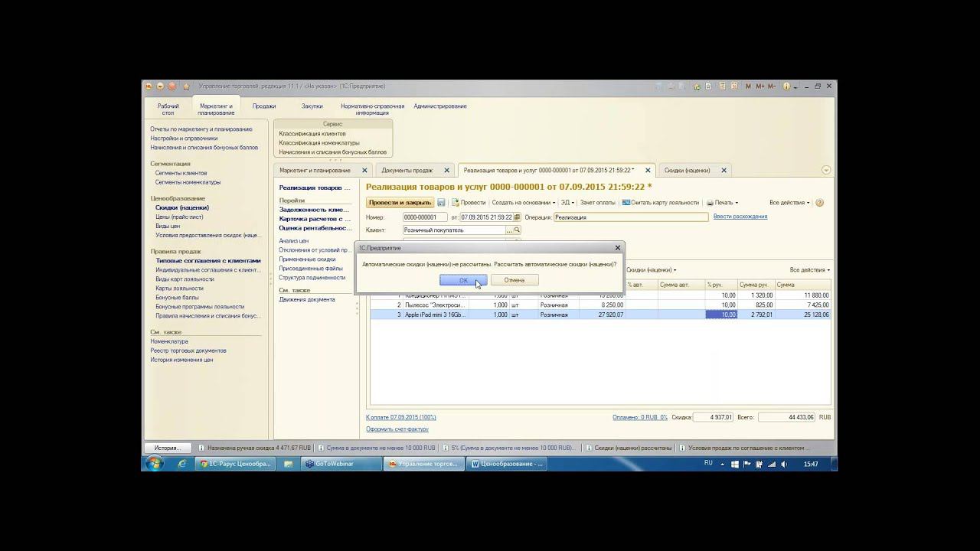The height and width of the screenshot is (551, 980).
Task: Click Классификация номенклатуры in Сервис
Action: 319,143
